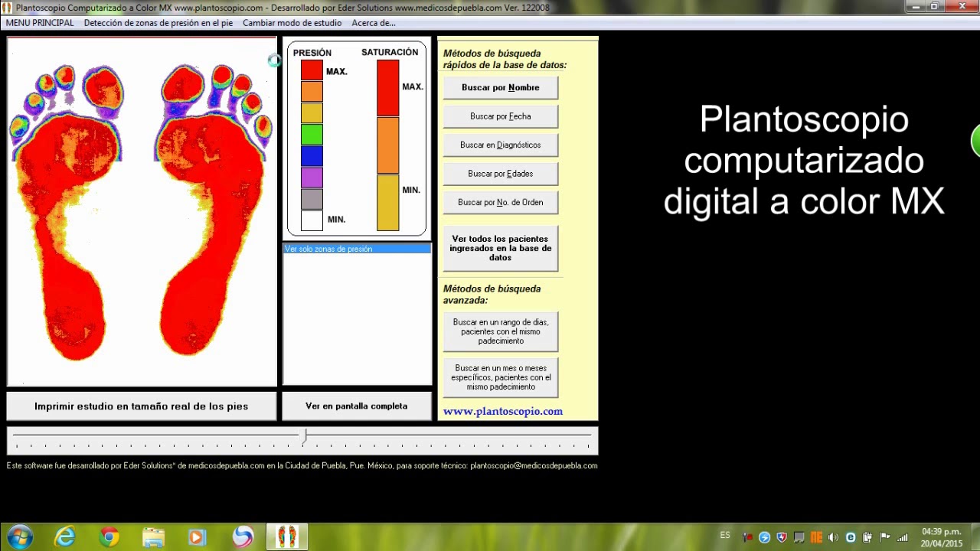Click the orange saturation bar
Viewport: 980px width, 551px height.
click(388, 145)
